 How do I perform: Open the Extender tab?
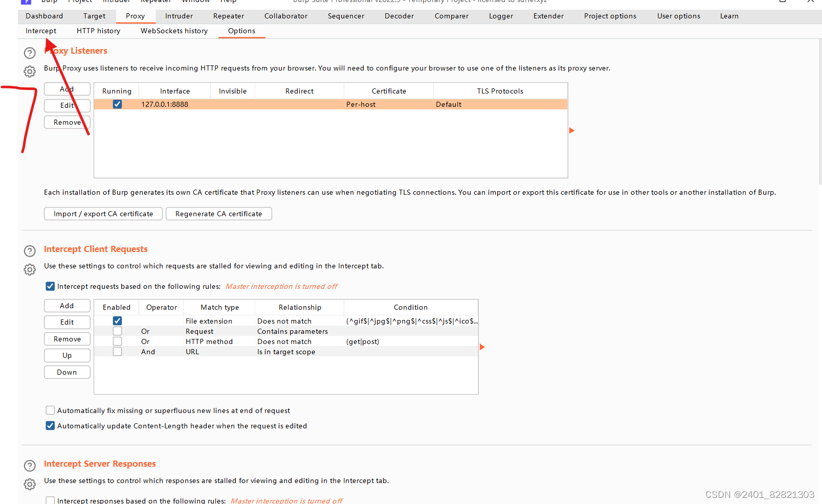(549, 16)
